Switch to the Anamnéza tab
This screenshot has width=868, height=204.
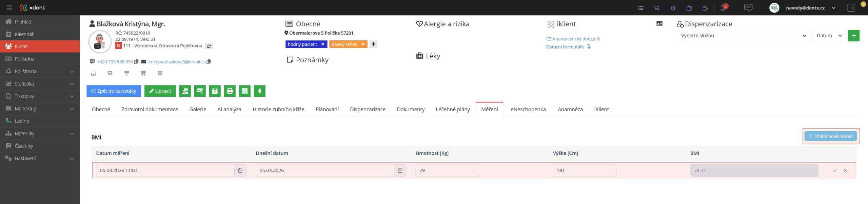[570, 109]
